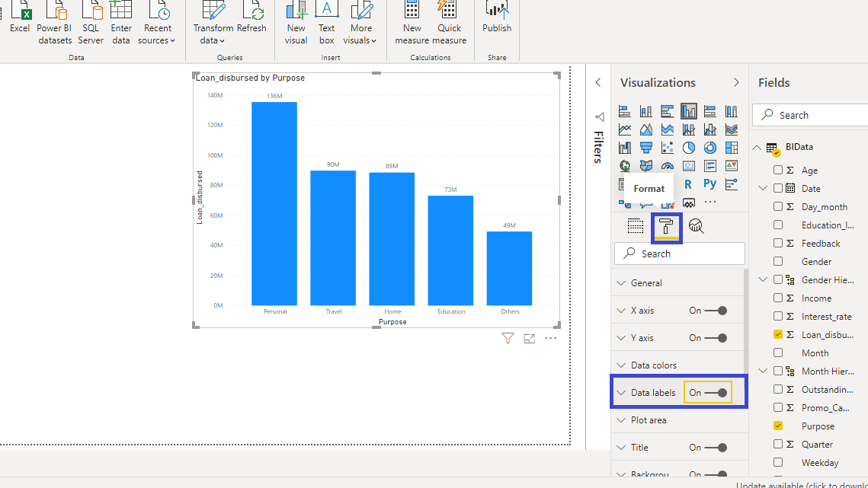Select the pie chart visualization icon
This screenshot has height=488, width=868.
point(689,148)
